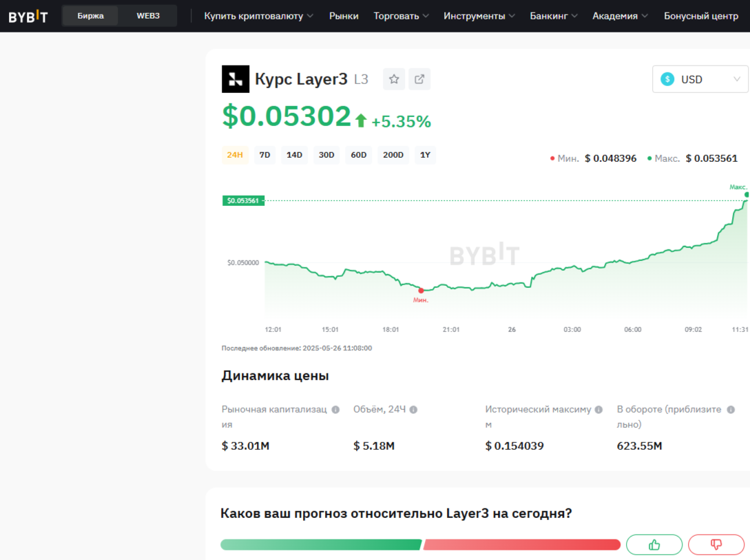The height and width of the screenshot is (560, 750).
Task: Select the 7D chart range
Action: point(264,155)
